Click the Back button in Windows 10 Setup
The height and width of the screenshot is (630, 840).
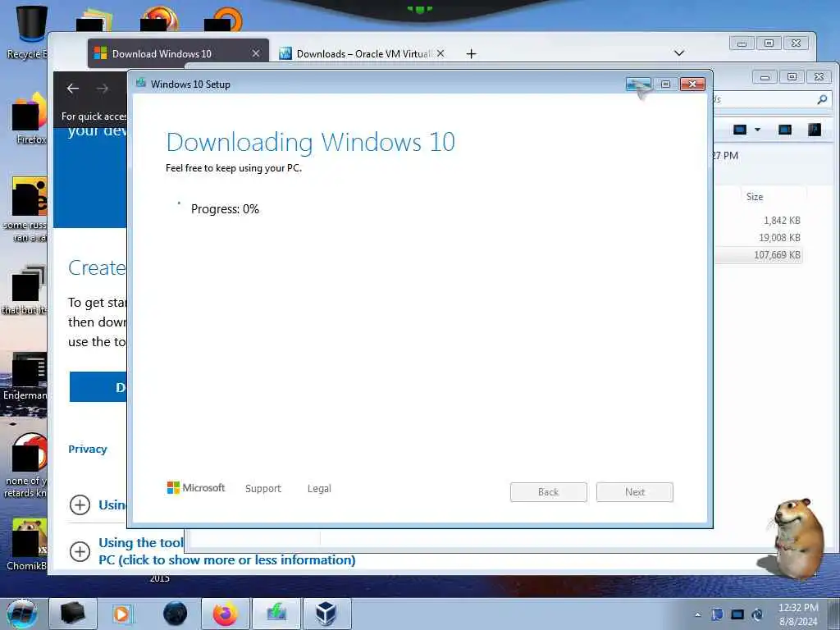coord(549,492)
